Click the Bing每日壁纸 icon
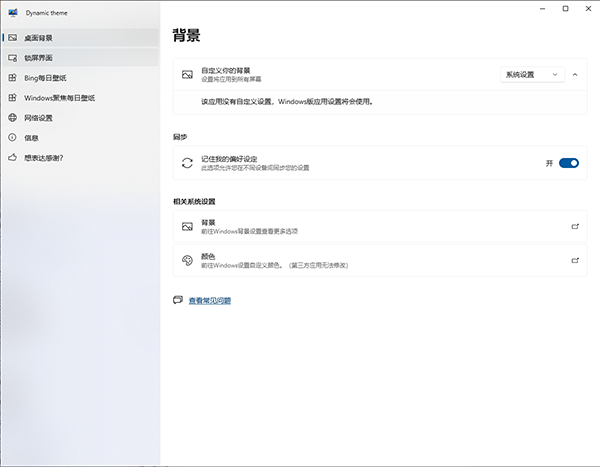 pos(12,77)
